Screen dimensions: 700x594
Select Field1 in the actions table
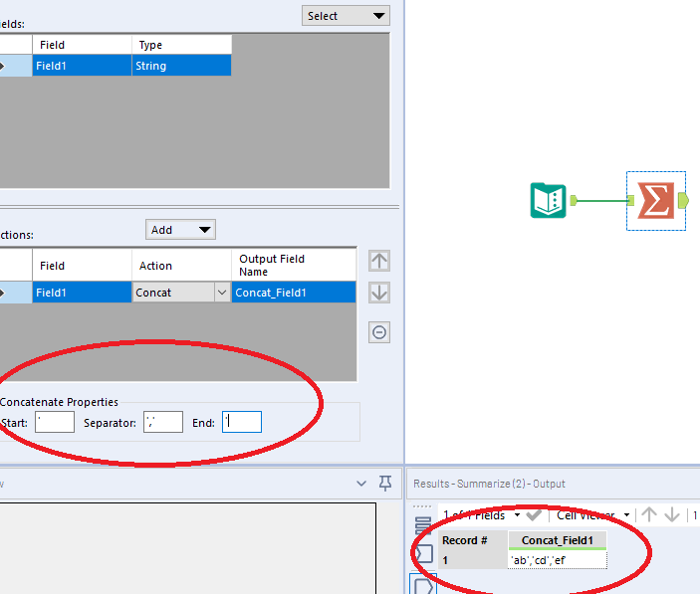pyautogui.click(x=82, y=293)
